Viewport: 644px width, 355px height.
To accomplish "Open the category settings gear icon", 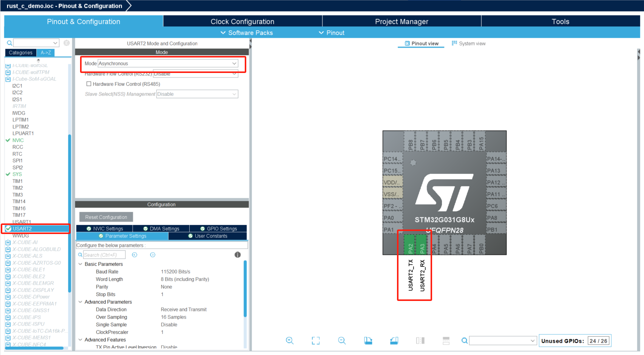I will [66, 43].
